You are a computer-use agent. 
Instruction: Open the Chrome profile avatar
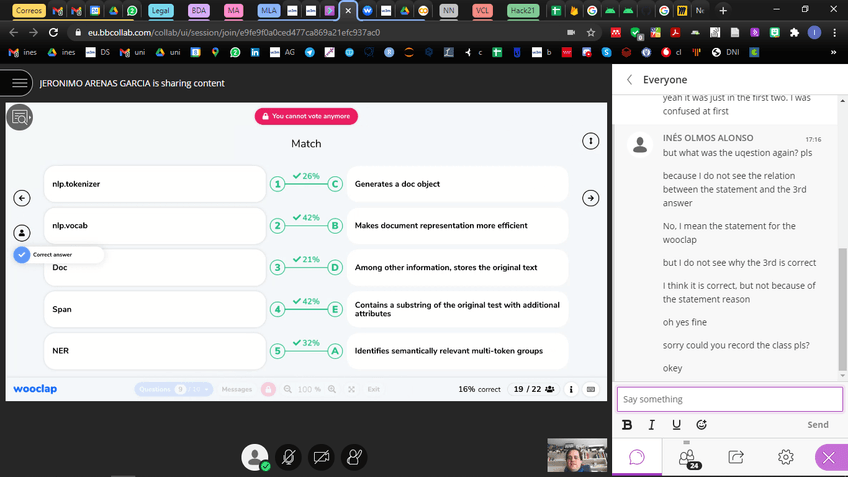coord(814,32)
